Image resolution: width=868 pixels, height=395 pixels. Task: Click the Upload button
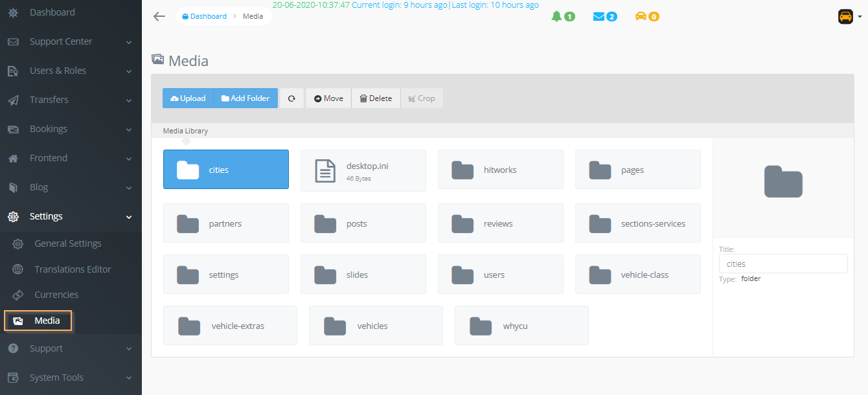coord(188,98)
